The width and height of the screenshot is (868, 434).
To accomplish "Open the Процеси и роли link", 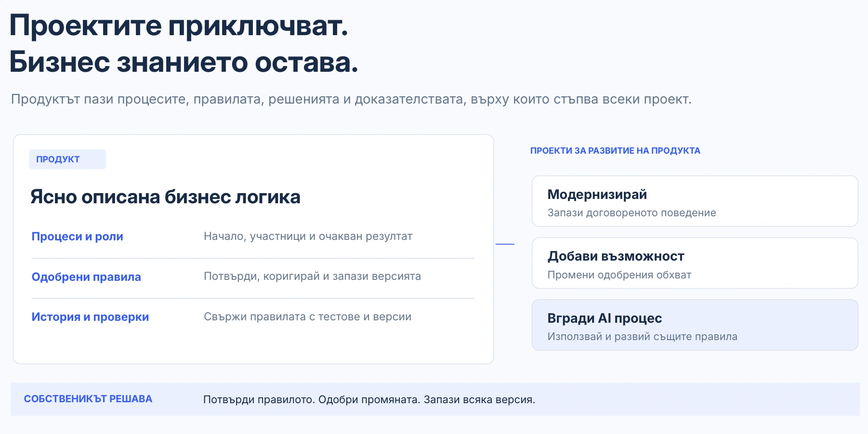I will tap(78, 237).
